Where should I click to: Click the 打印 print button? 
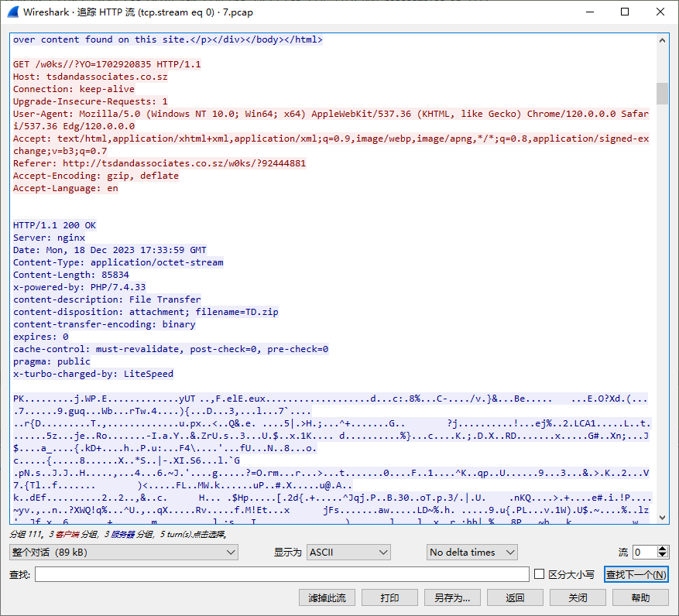click(x=389, y=597)
